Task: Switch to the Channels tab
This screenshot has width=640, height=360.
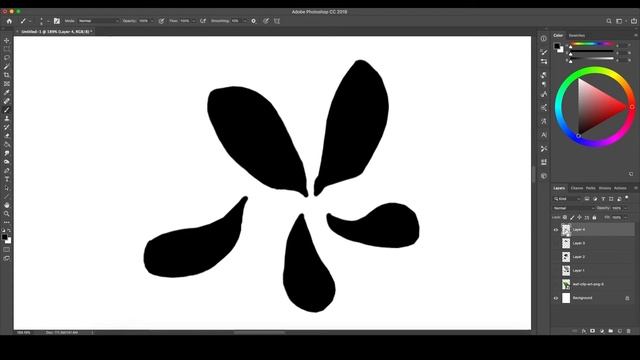Action: click(x=577, y=188)
